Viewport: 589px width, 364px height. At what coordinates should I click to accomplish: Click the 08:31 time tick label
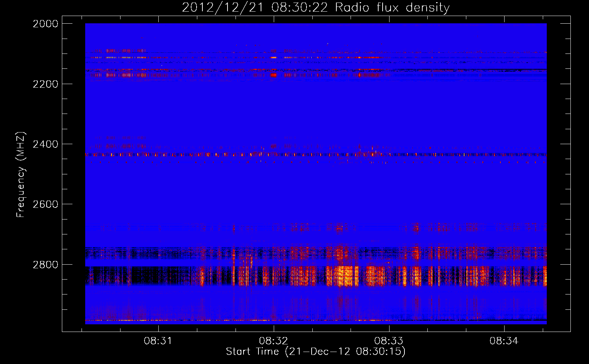[158, 341]
